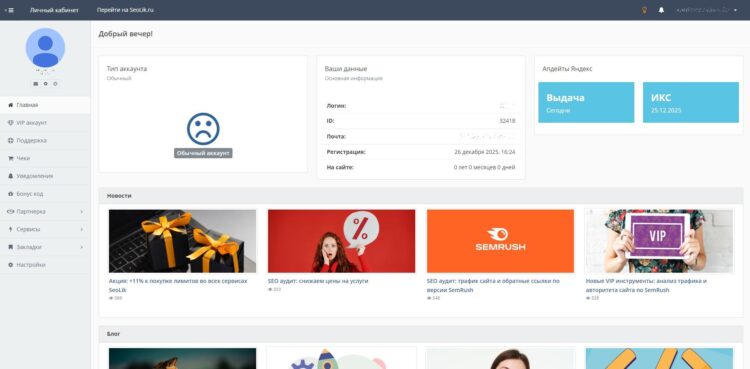This screenshot has width=750, height=369.
Task: Click the diamond icon beside VIP аккаунт
Action: click(11, 123)
